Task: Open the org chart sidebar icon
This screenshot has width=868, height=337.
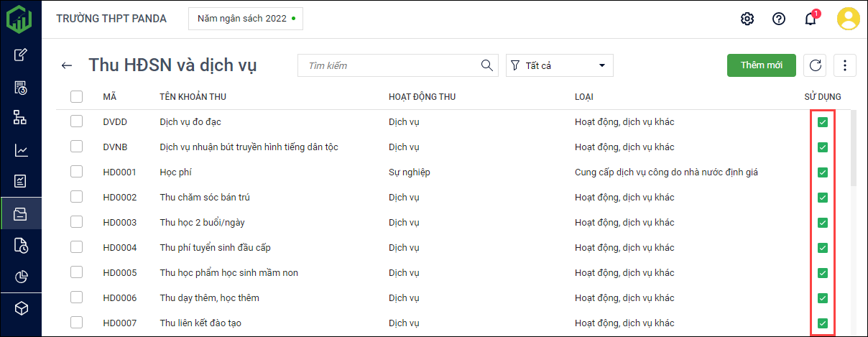Action: coord(21,119)
